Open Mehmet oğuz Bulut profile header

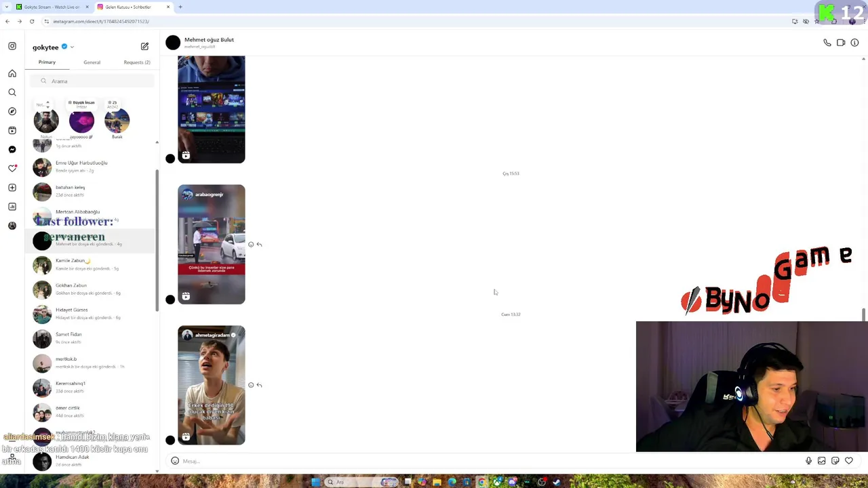coord(200,43)
